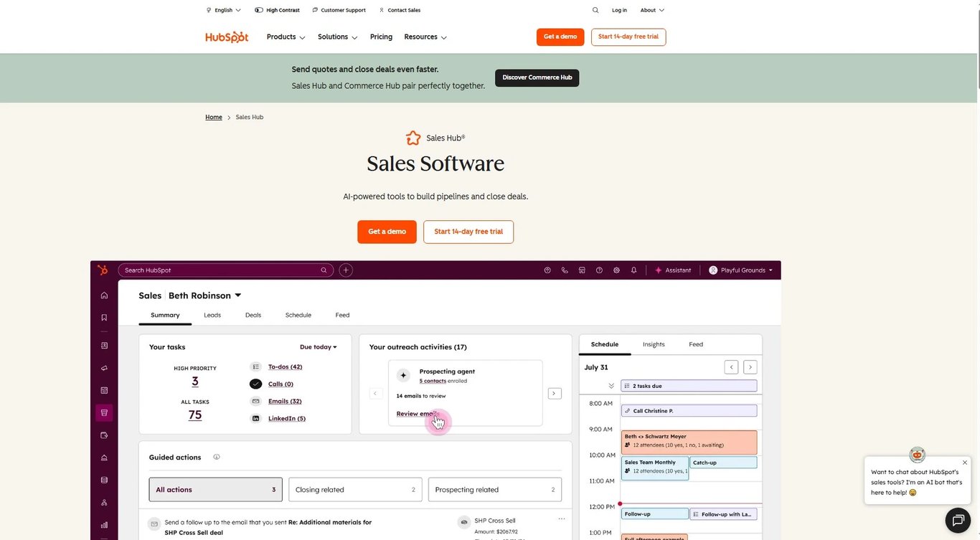Open the To-dos (42) link
The height and width of the screenshot is (540, 980).
click(286, 366)
